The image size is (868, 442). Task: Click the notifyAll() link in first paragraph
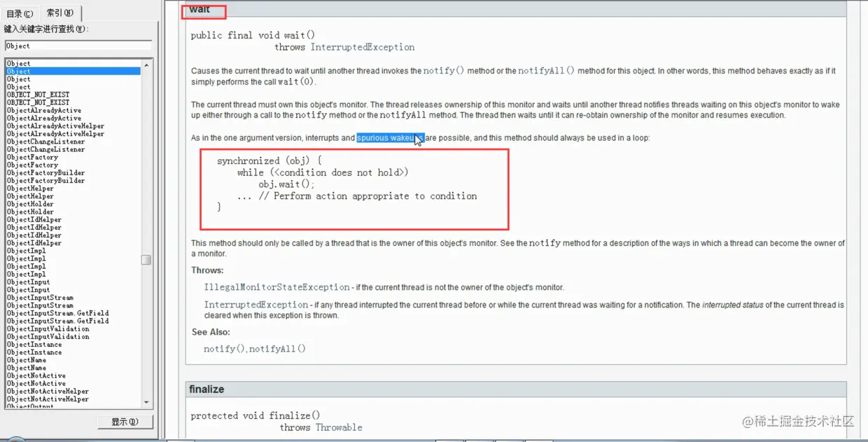[546, 71]
